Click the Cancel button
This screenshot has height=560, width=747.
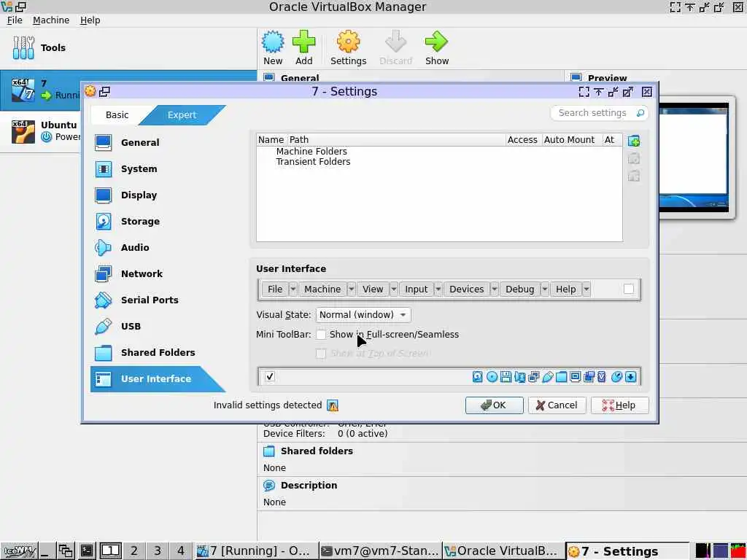point(557,405)
